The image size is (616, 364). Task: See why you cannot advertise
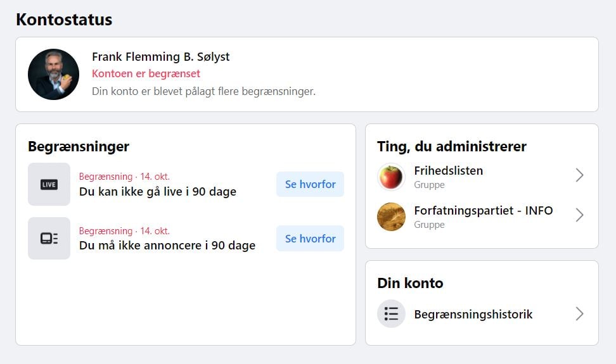pyautogui.click(x=311, y=239)
